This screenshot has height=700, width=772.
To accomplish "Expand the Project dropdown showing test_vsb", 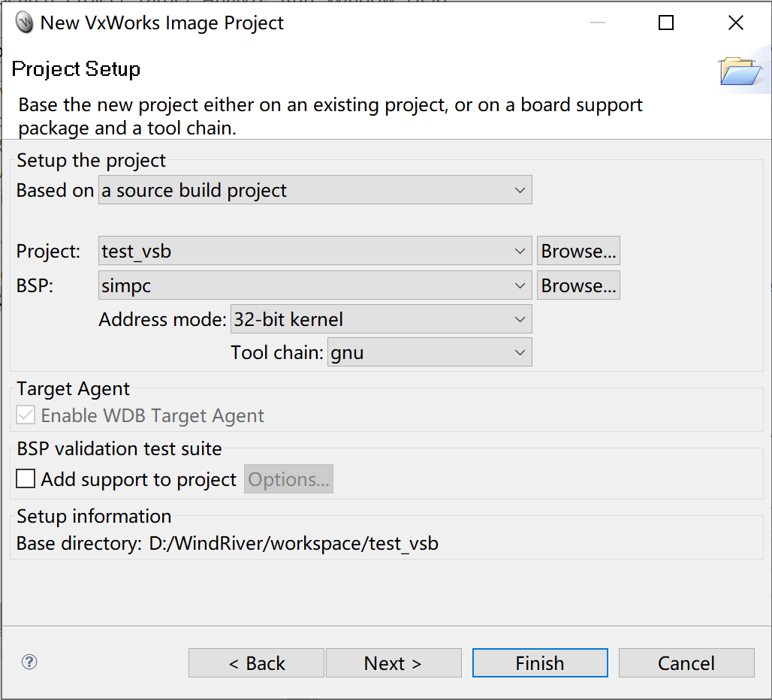I will tap(520, 250).
